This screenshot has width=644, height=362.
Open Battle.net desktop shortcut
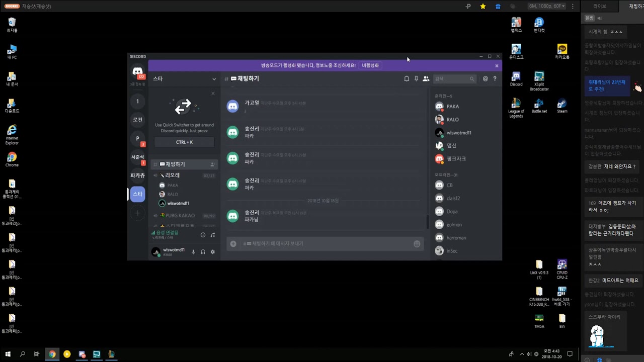coord(539,106)
